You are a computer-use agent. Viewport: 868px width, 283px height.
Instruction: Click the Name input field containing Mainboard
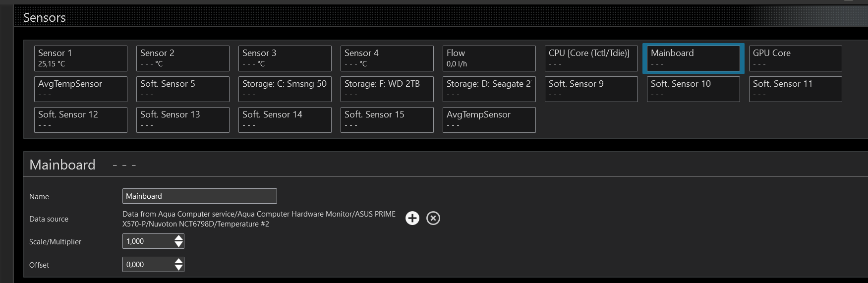(x=199, y=196)
